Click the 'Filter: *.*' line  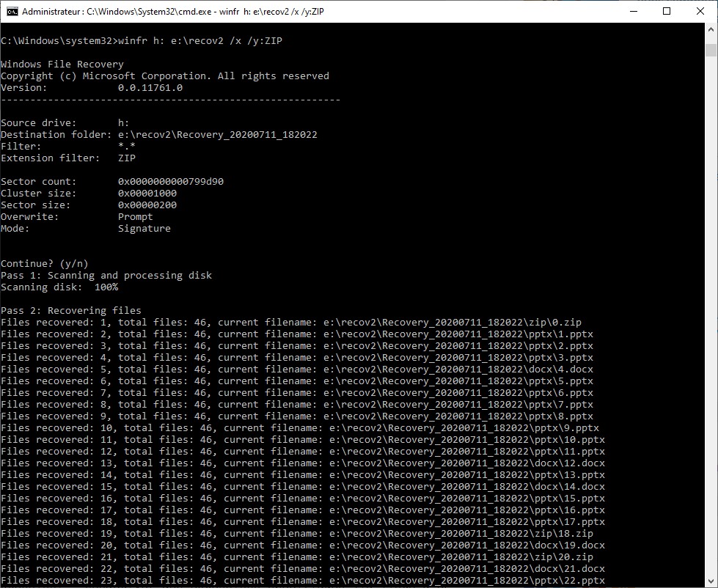(x=68, y=147)
